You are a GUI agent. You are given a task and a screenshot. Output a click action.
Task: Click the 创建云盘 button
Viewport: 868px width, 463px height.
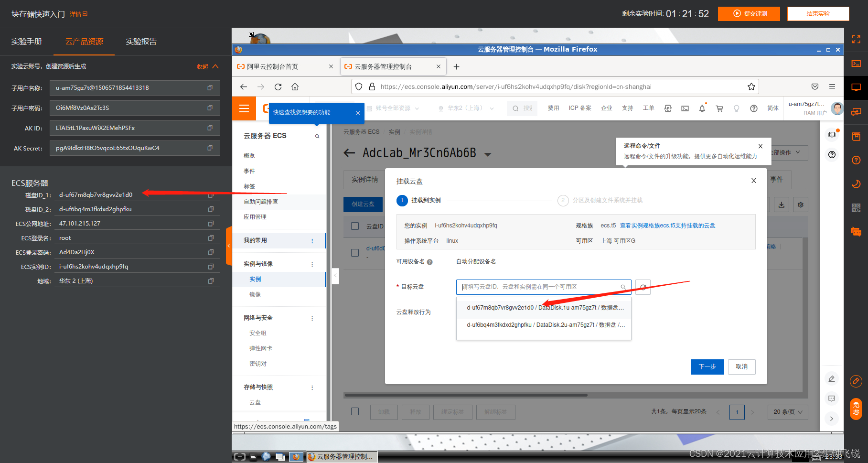coord(363,205)
